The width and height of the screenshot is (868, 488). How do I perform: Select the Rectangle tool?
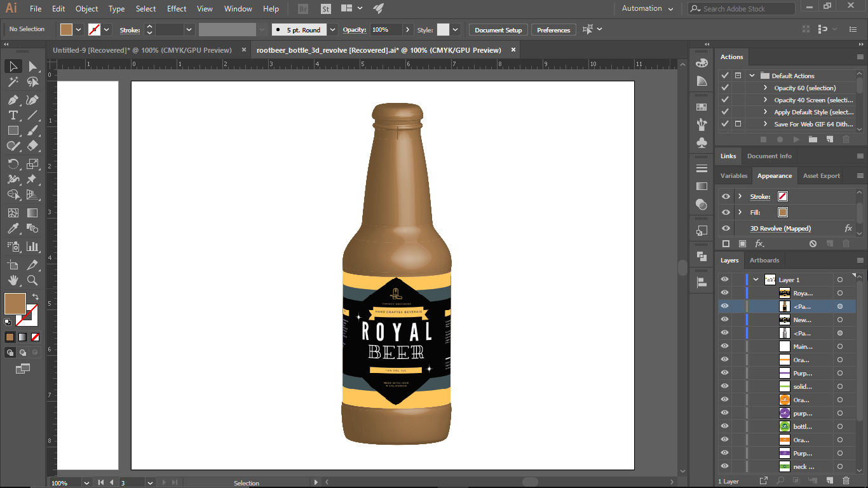pos(13,130)
